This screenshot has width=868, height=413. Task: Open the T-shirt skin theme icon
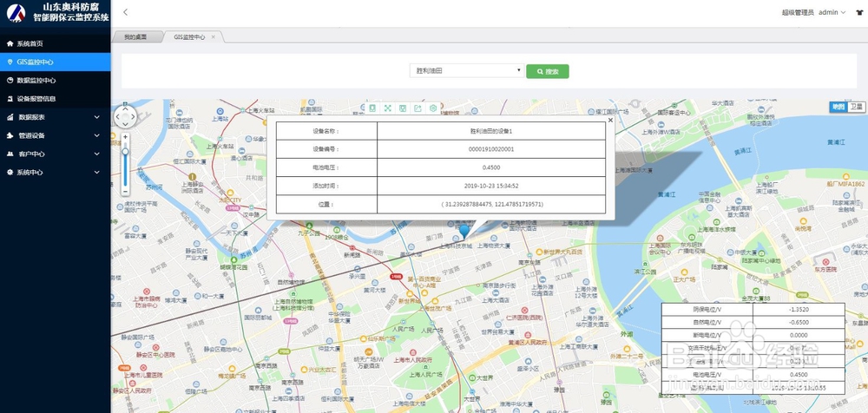coord(858,12)
